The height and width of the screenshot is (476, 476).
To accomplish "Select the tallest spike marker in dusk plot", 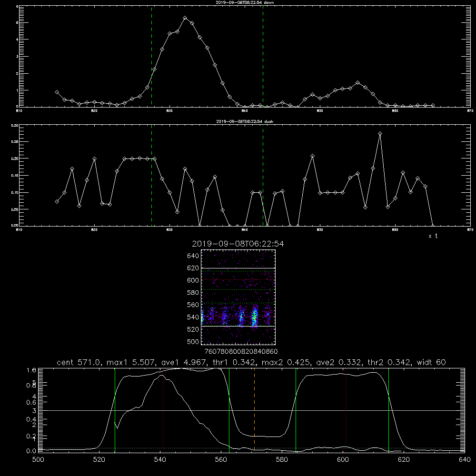I will pyautogui.click(x=380, y=134).
